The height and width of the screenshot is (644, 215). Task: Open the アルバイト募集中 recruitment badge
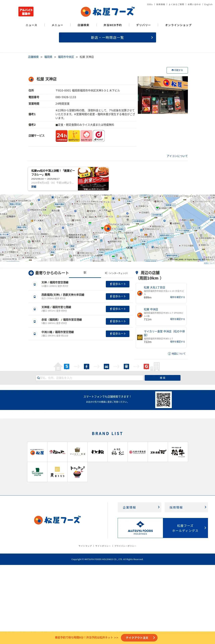[26, 12]
